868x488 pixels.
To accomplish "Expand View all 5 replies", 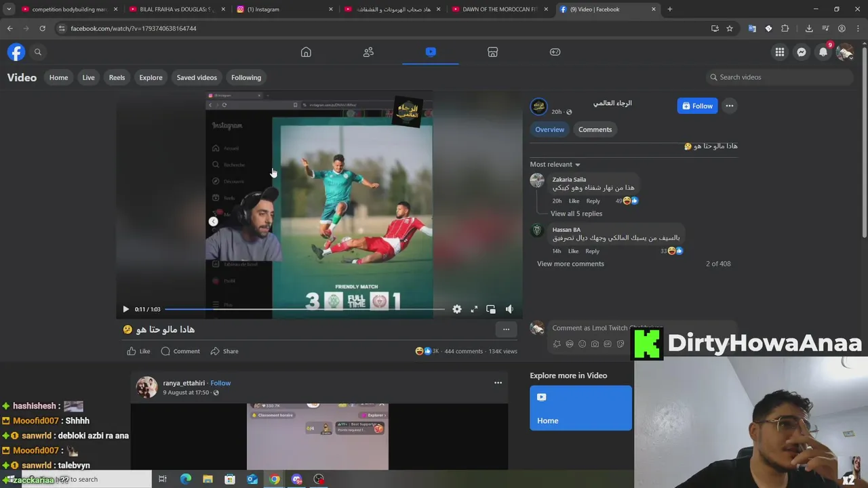I will [576, 213].
